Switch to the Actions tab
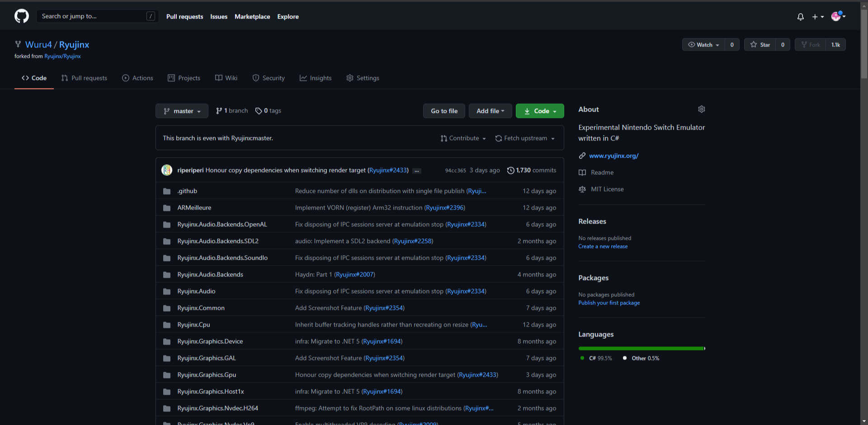This screenshot has height=425, width=868. 137,78
